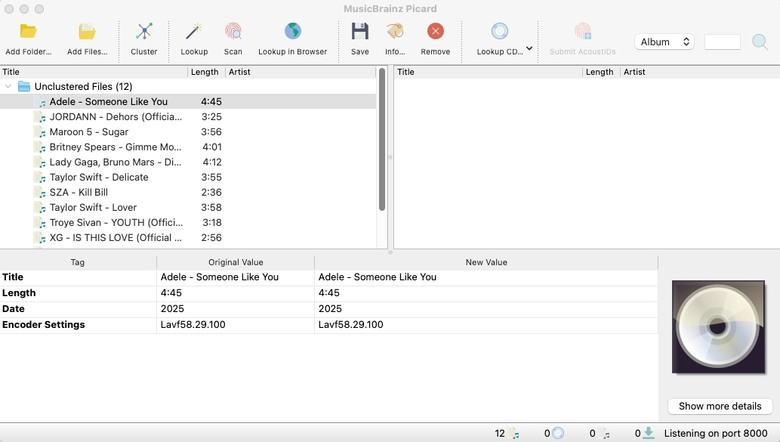
Task: Open the Album search type dropdown
Action: [x=664, y=42]
